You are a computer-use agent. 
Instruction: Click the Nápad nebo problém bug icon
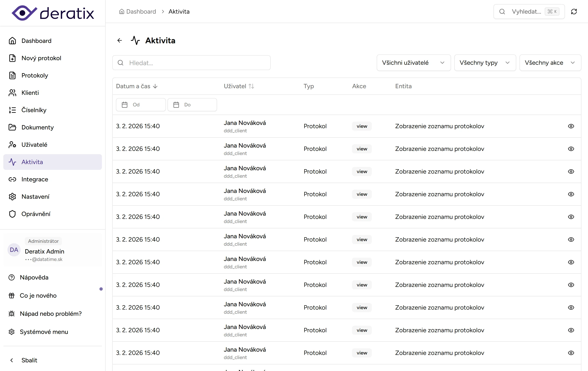pyautogui.click(x=12, y=313)
